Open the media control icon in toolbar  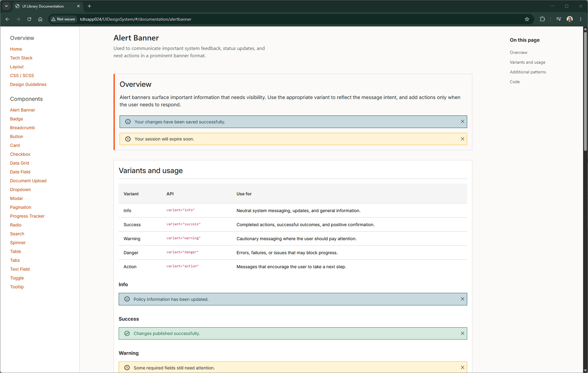[x=558, y=19]
